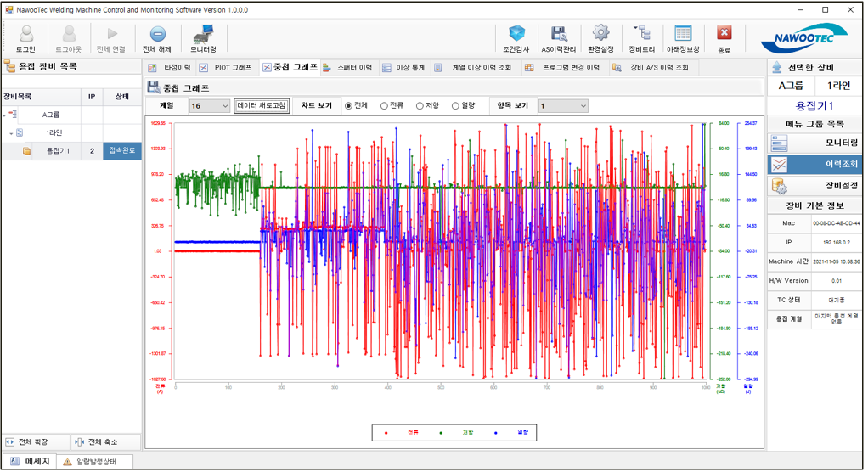Click the 이력조회 chart icon in right panel
This screenshot has height=472, width=868.
pos(779,165)
